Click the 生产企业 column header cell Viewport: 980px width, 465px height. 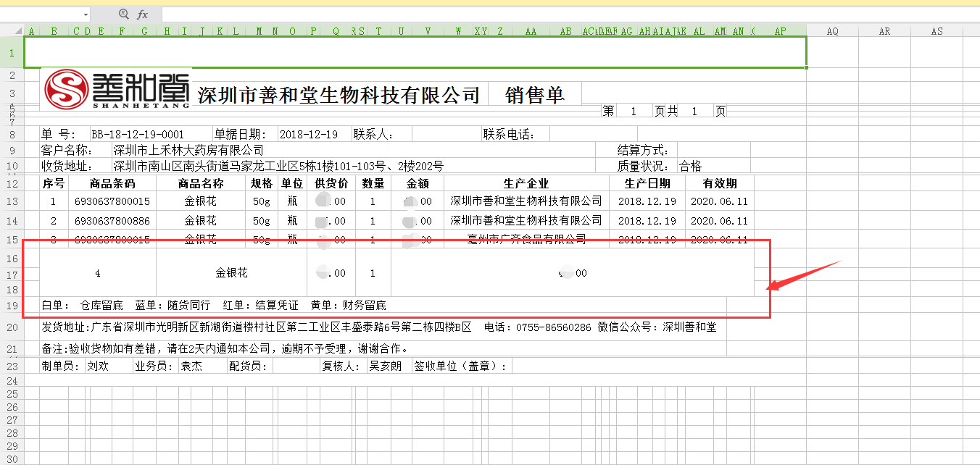tap(526, 183)
